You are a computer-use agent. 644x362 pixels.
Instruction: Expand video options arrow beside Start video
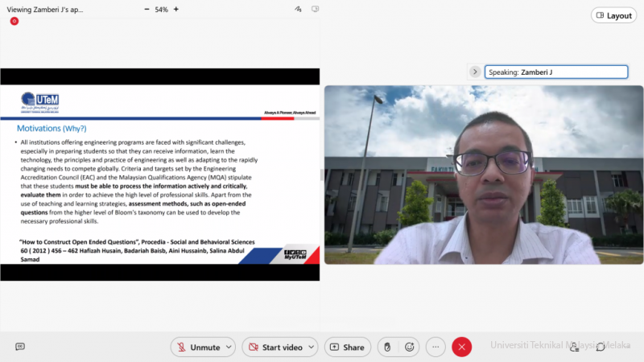312,347
